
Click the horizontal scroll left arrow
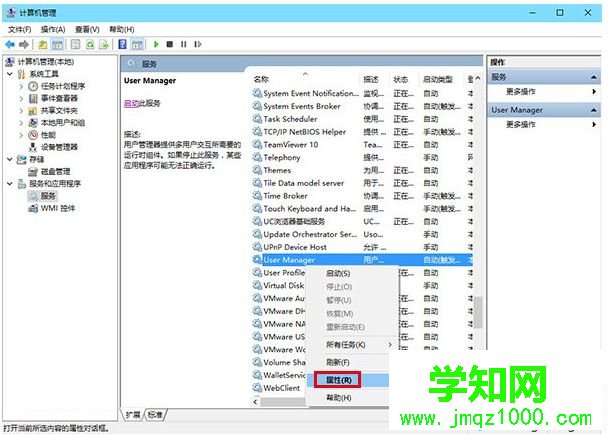coord(255,402)
